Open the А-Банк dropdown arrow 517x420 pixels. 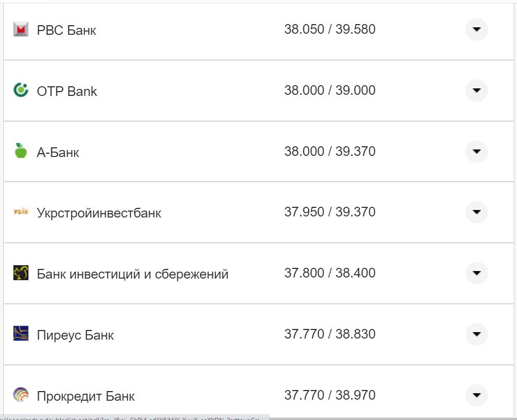(476, 152)
